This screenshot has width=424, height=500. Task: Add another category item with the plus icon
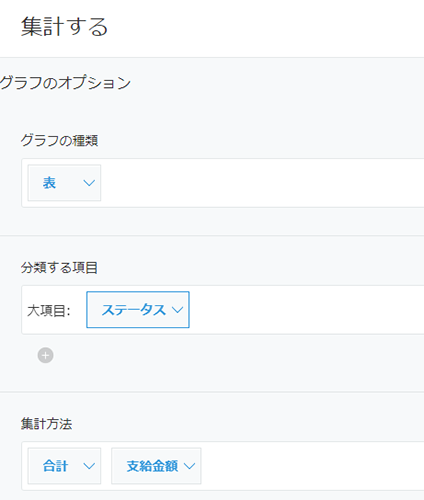pos(45,355)
